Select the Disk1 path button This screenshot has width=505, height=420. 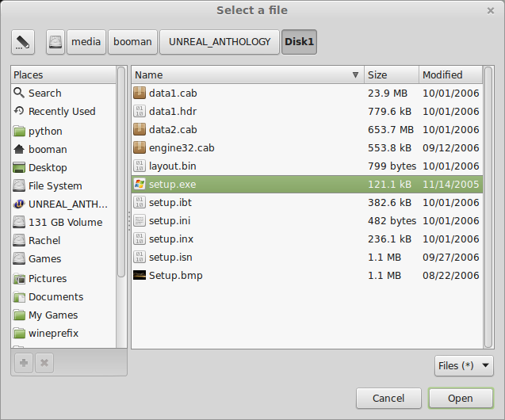pos(299,42)
